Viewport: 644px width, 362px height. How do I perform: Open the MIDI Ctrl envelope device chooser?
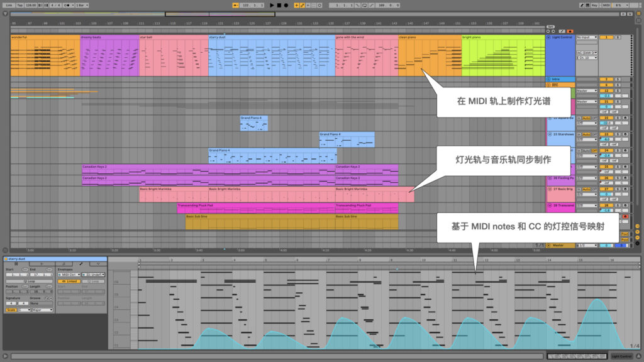(x=68, y=275)
